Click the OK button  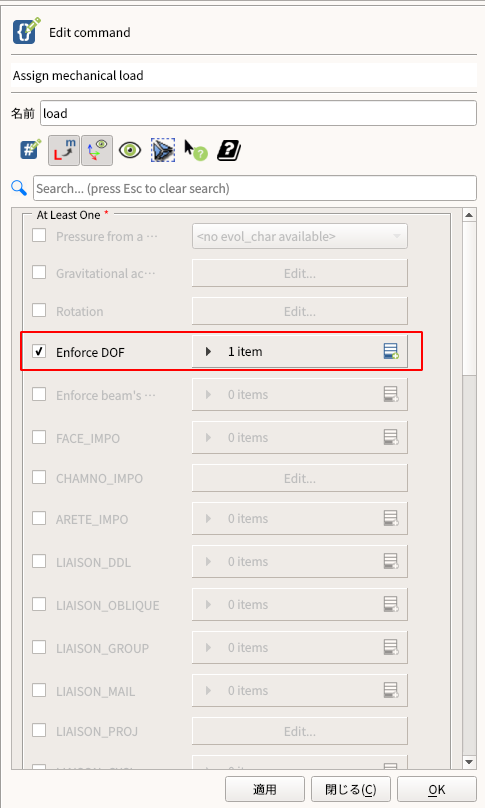437,789
